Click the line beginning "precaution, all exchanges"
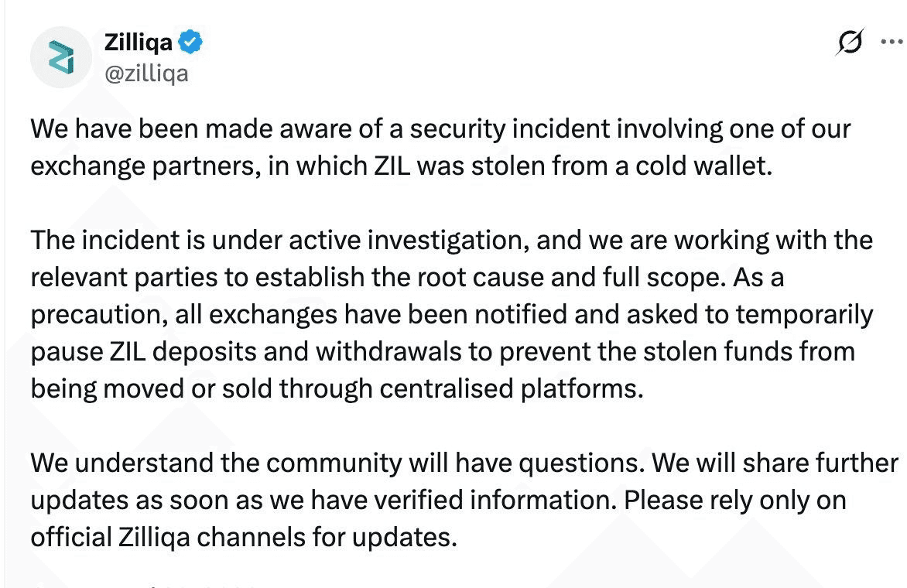 (x=451, y=315)
